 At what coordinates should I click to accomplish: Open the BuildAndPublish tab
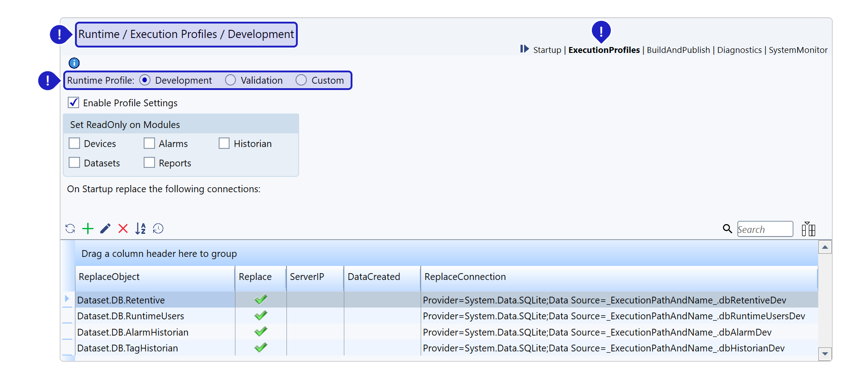tap(678, 50)
